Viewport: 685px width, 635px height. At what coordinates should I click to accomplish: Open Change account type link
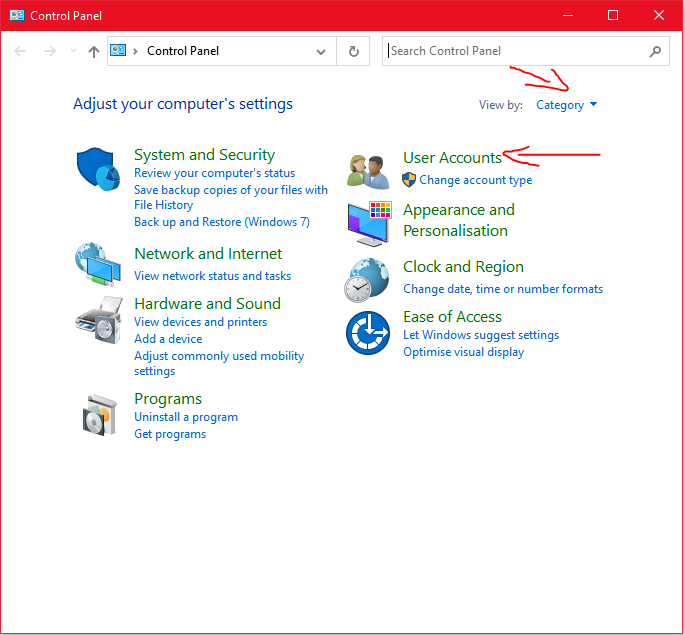pyautogui.click(x=475, y=180)
